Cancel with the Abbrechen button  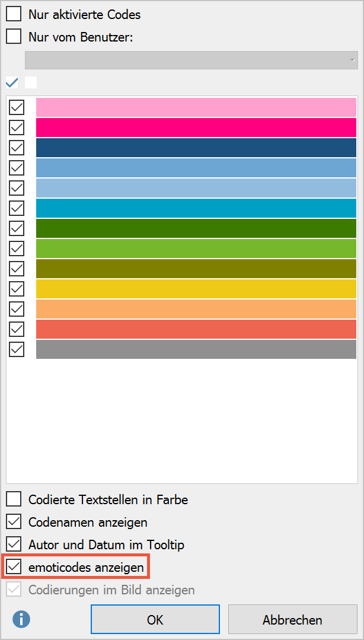(x=293, y=620)
